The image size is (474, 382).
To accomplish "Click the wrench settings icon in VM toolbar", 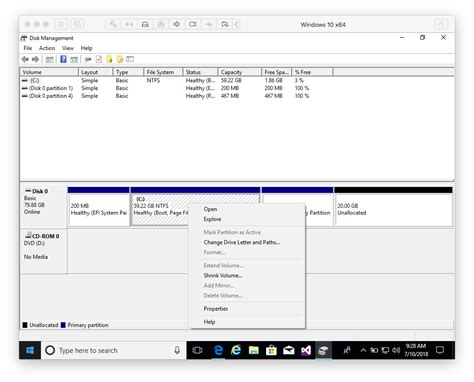I will [x=113, y=24].
